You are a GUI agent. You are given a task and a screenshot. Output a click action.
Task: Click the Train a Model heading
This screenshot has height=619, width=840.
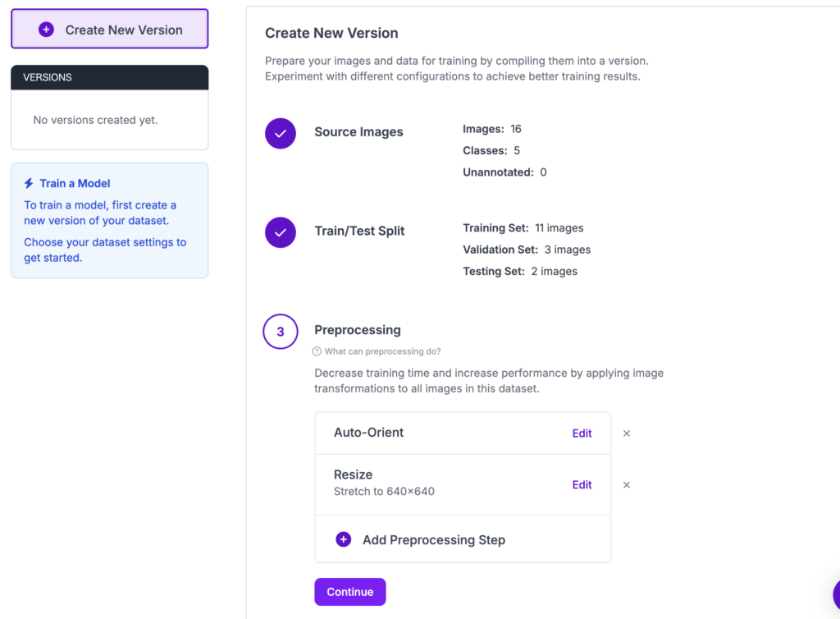[75, 183]
